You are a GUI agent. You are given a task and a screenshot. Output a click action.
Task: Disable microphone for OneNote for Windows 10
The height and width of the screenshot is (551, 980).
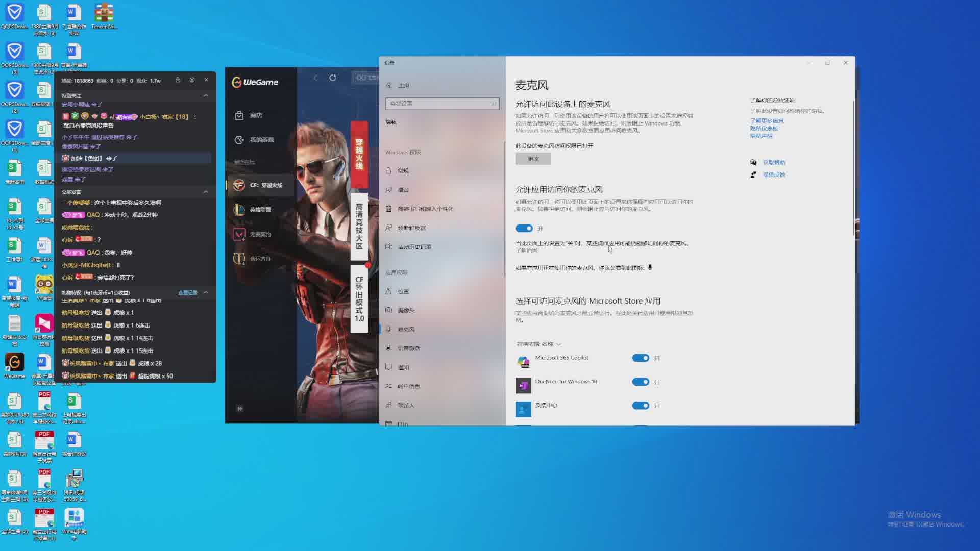(641, 382)
